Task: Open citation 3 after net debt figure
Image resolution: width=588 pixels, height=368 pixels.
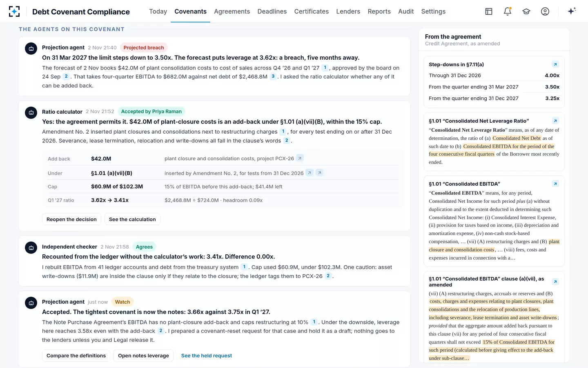Action: point(273,76)
